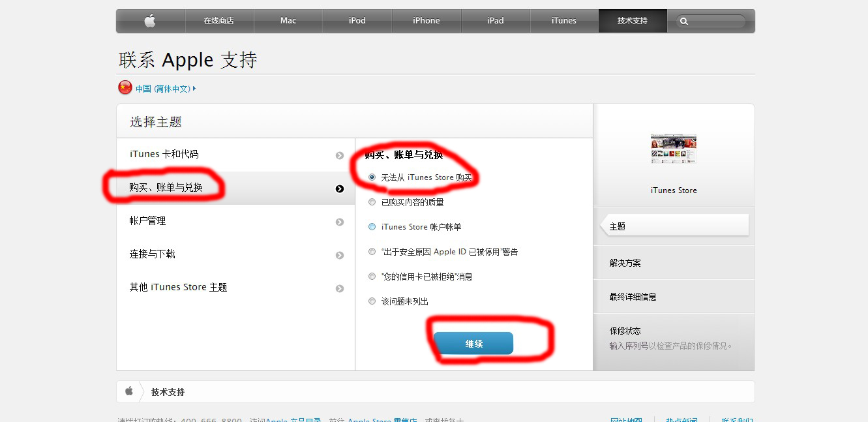
Task: Click the 技术支持 breadcrumb link
Action: [x=168, y=392]
